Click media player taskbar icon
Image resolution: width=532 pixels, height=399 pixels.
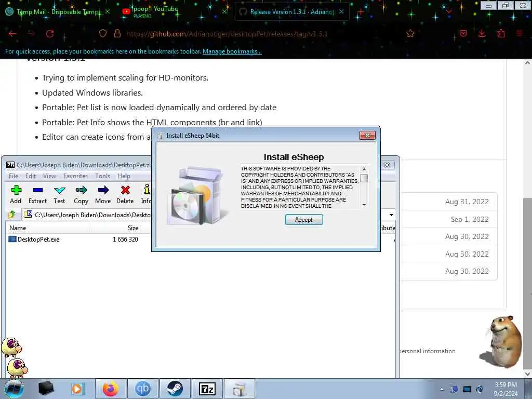coord(77,389)
